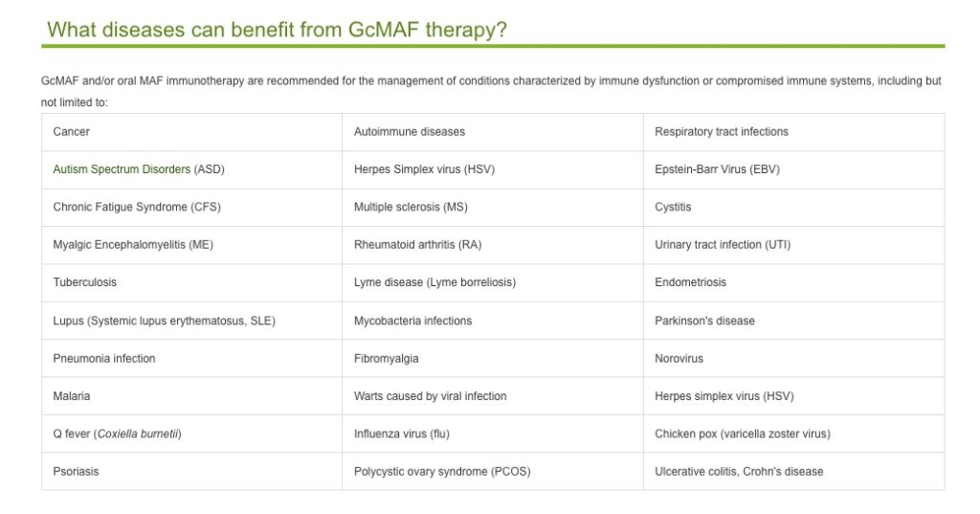The height and width of the screenshot is (514, 980).
Task: Select Lyme disease (Lyme borreliosis) cell
Action: pyautogui.click(x=493, y=282)
